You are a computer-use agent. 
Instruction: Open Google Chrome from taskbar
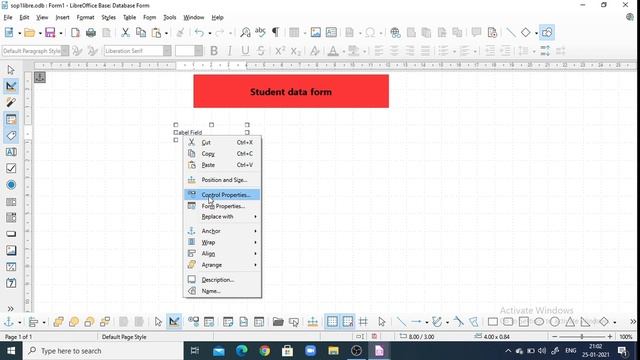tap(264, 351)
